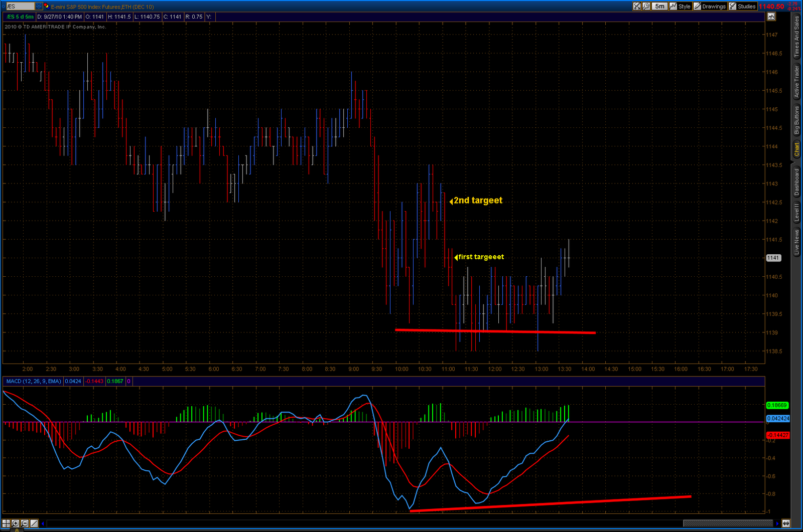Click the zoom out magnifier icon
This screenshot has height=532, width=803.
pos(25,523)
